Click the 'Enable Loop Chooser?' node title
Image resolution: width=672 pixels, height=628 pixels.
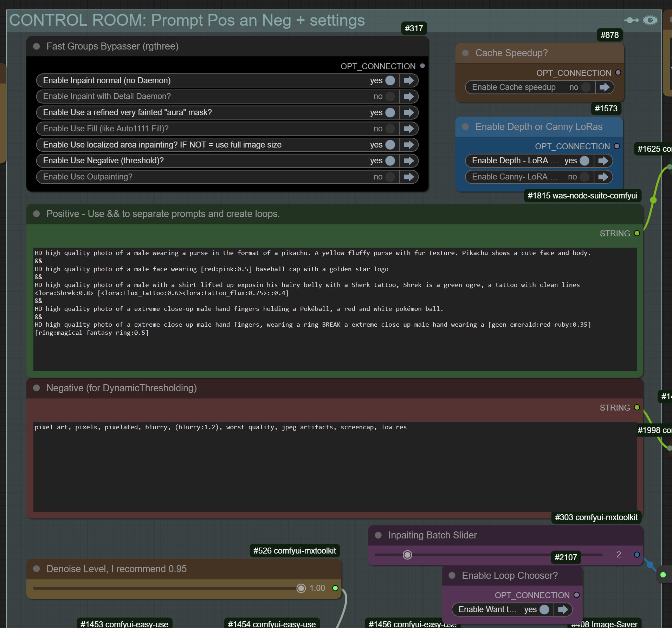point(510,575)
